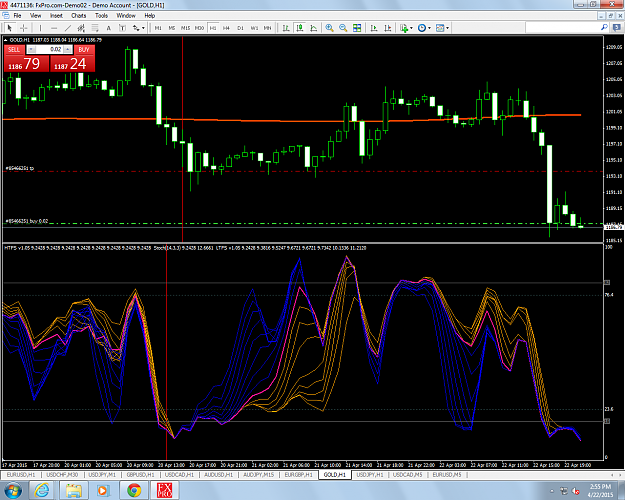The image size is (625, 500).
Task: Toggle chart shift
Action: click(387, 28)
